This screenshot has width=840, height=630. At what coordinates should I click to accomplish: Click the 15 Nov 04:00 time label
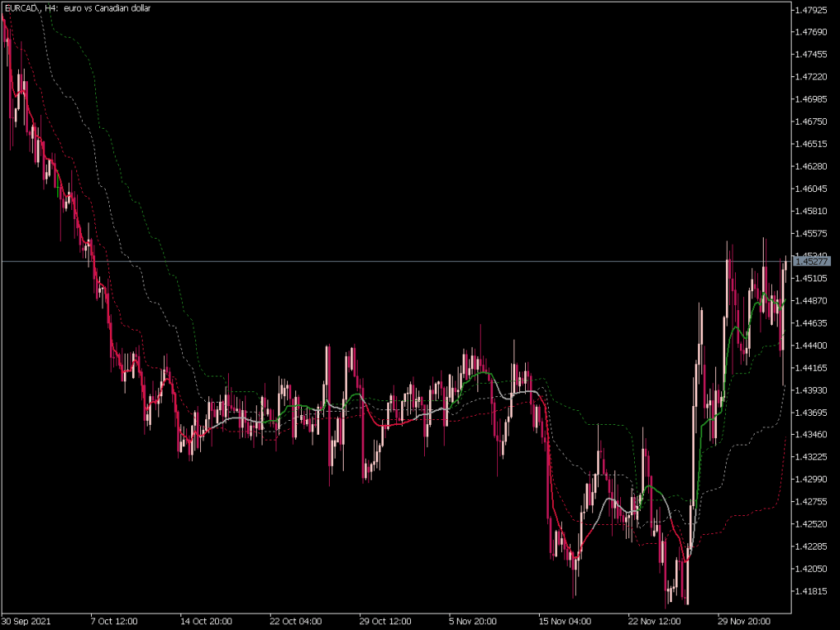[x=566, y=621]
